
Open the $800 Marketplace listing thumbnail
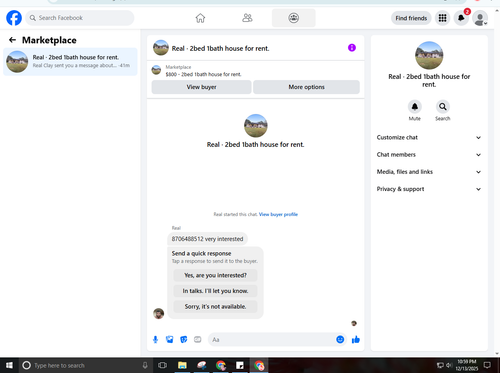[156, 70]
